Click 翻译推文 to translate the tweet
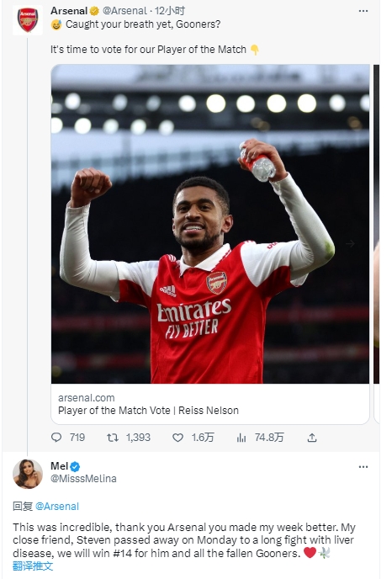Image resolution: width=392 pixels, height=579 pixels. [33, 566]
